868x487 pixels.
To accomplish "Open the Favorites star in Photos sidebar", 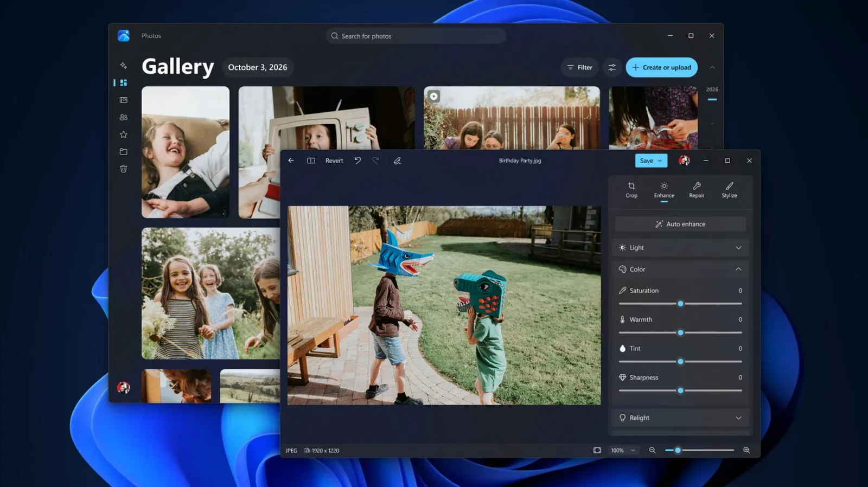I will pos(124,134).
